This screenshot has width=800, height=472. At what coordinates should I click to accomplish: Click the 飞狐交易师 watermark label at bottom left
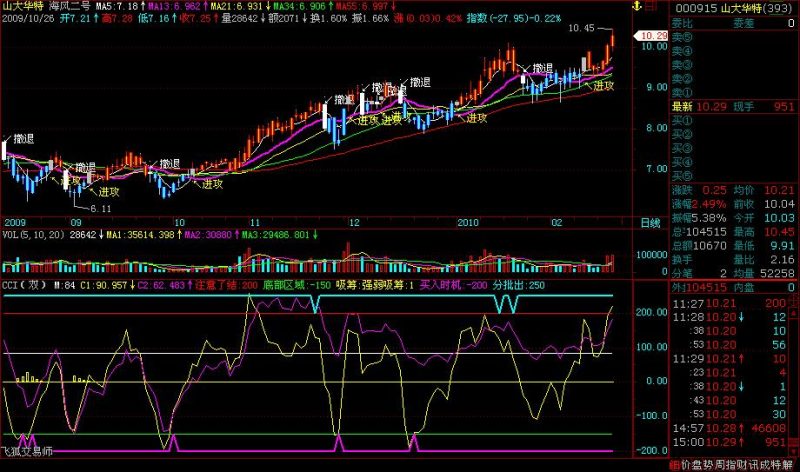click(27, 452)
